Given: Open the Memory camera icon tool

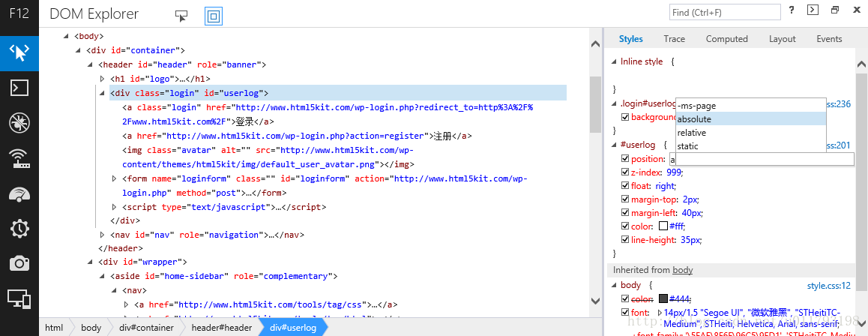Looking at the screenshot, I should [19, 263].
